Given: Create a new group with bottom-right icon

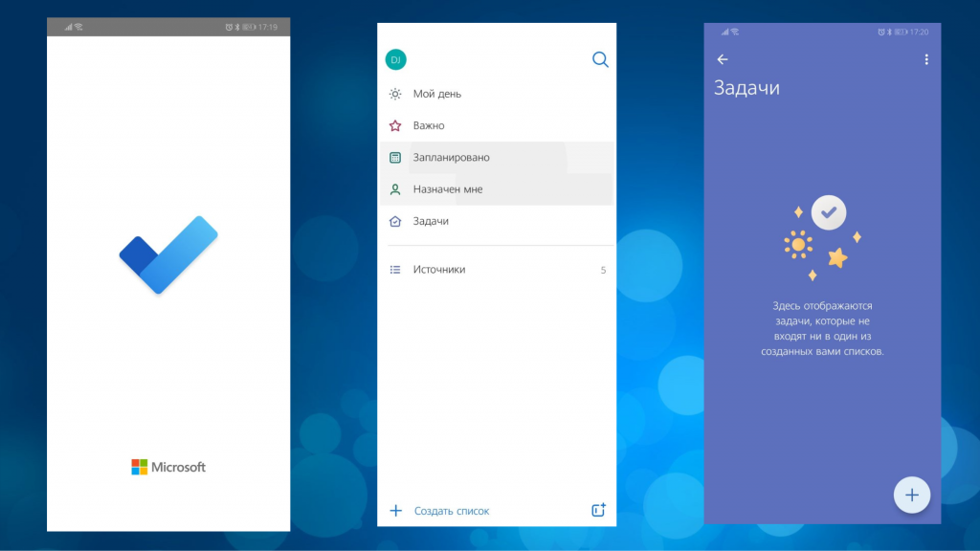Looking at the screenshot, I should (x=598, y=510).
